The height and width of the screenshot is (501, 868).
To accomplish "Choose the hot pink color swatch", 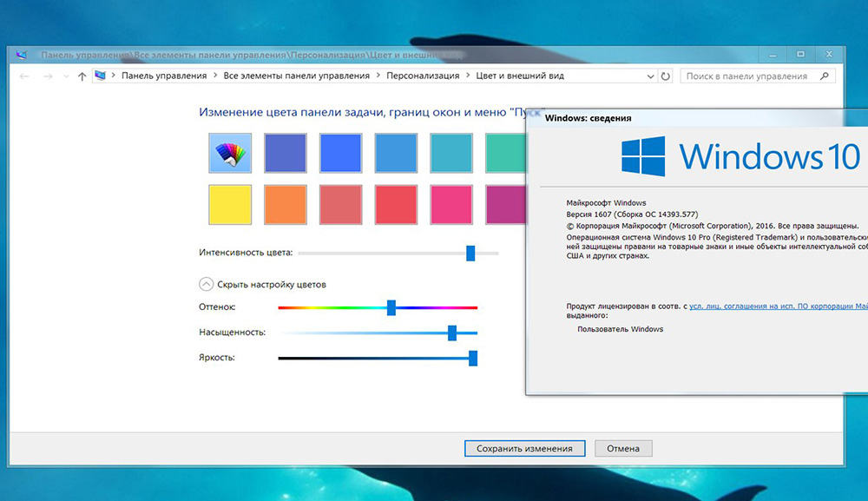I will pyautogui.click(x=451, y=206).
